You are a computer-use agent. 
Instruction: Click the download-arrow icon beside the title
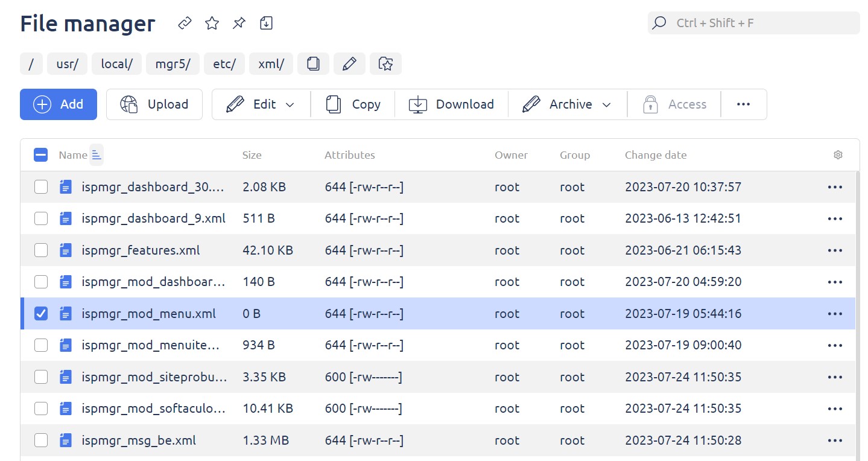(x=266, y=24)
